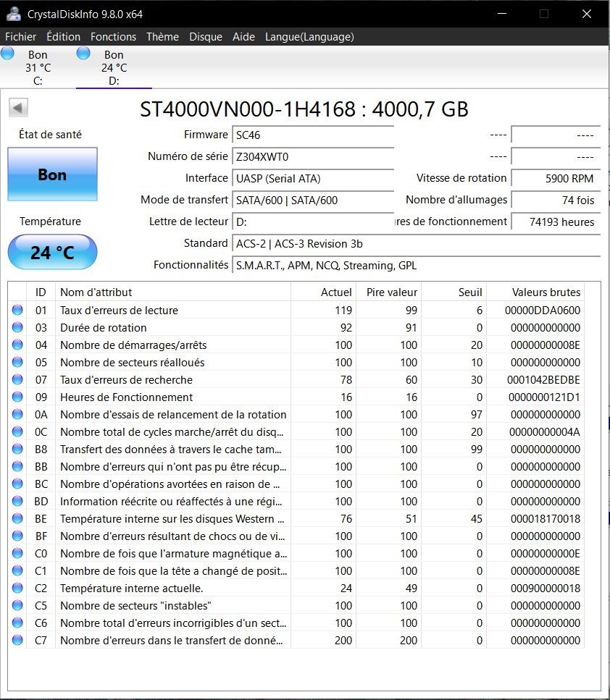Click the Pire valeur column header
Viewport: 610px width, 700px height.
click(x=389, y=292)
